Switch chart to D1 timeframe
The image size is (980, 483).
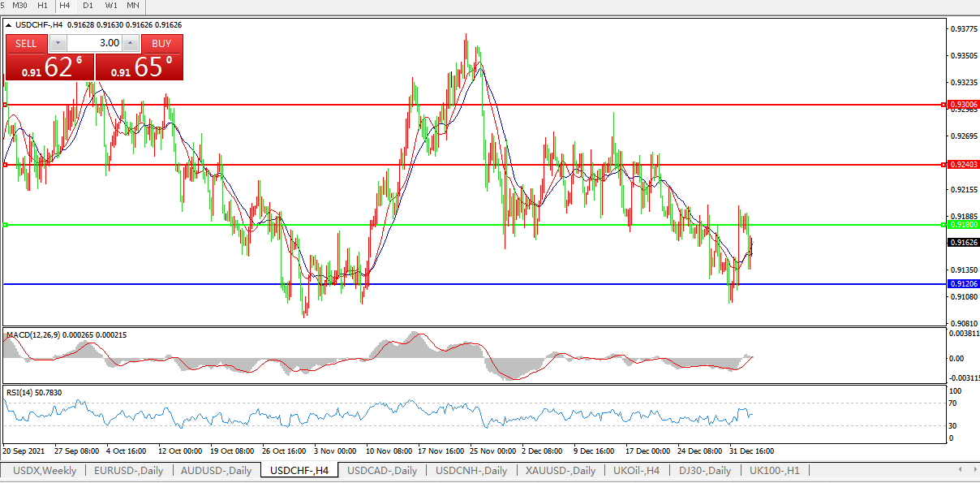tap(88, 6)
